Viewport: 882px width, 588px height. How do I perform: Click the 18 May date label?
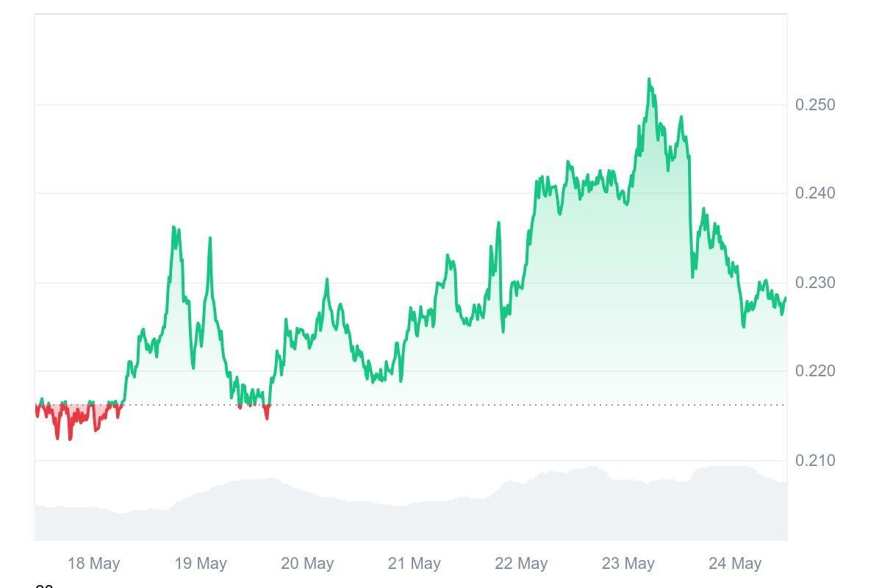point(93,564)
